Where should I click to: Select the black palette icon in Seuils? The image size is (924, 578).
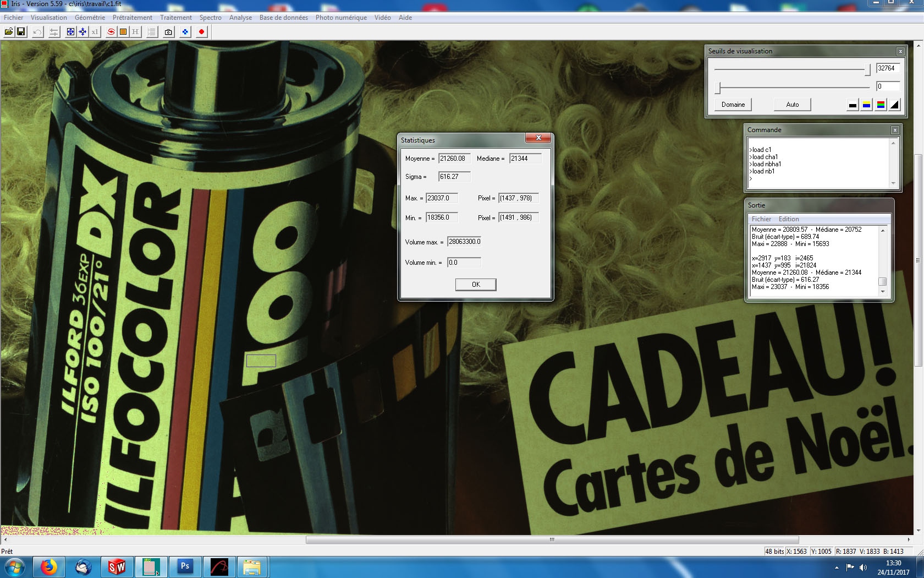[x=853, y=105]
